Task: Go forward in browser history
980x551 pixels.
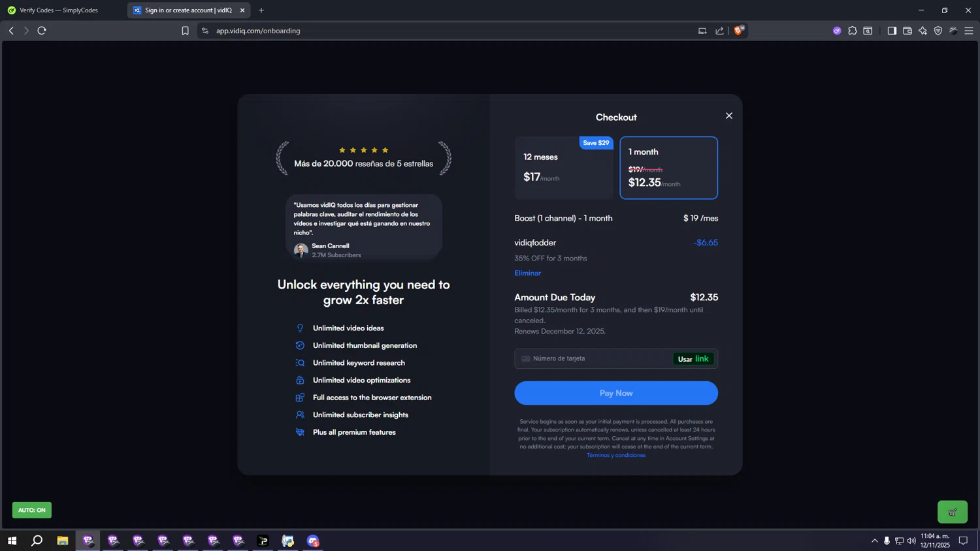Action: point(26,31)
